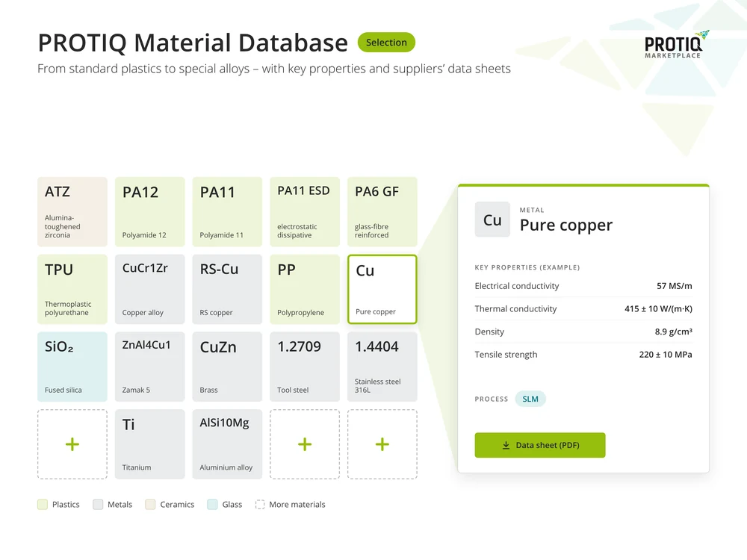Click the Thermal conductivity label
The width and height of the screenshot is (747, 560).
(515, 309)
